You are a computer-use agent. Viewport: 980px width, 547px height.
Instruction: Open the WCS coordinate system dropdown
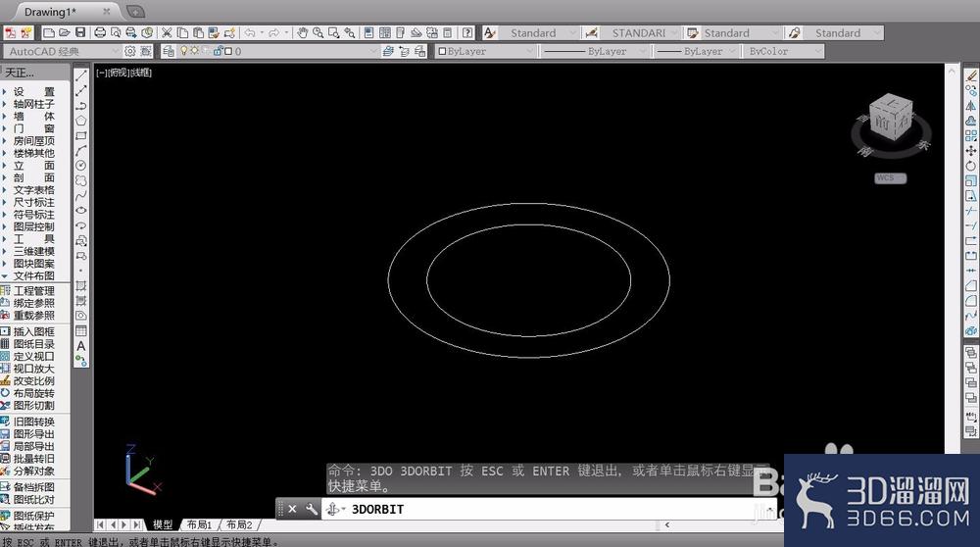pyautogui.click(x=890, y=178)
